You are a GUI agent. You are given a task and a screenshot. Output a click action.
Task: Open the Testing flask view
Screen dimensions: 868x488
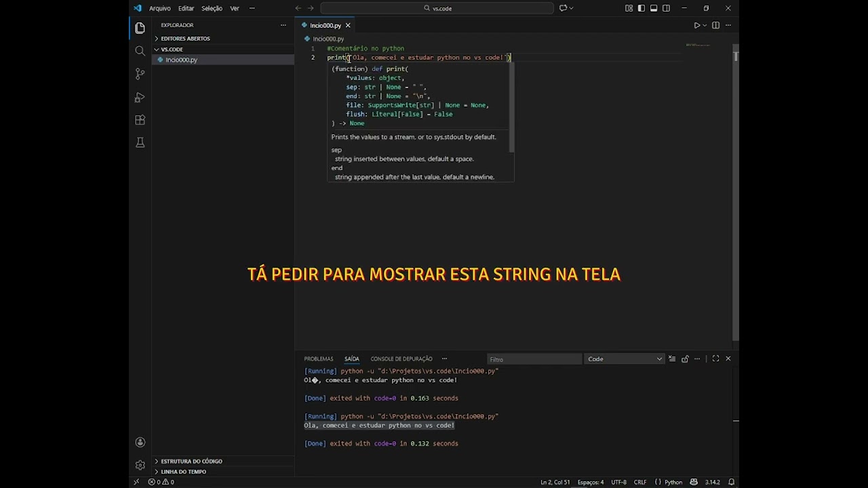pyautogui.click(x=140, y=142)
